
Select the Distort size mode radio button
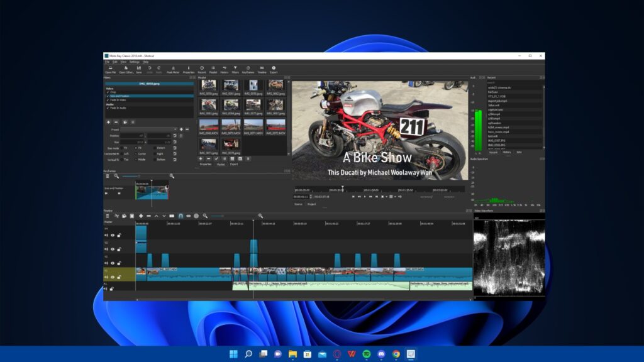(x=155, y=148)
